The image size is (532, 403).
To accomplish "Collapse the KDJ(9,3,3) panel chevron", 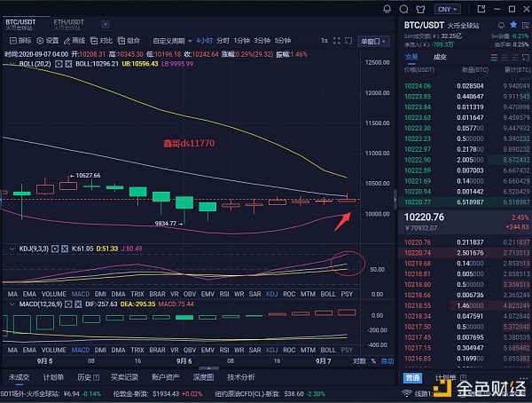I will coord(12,249).
